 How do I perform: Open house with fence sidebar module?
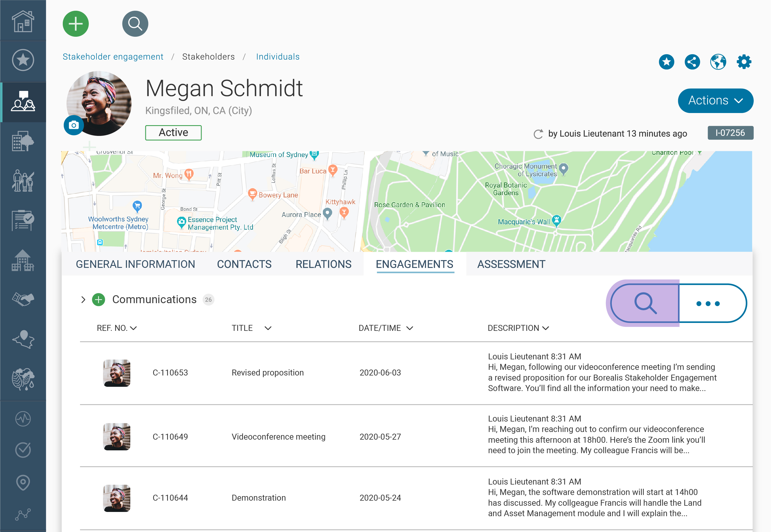pyautogui.click(x=23, y=260)
